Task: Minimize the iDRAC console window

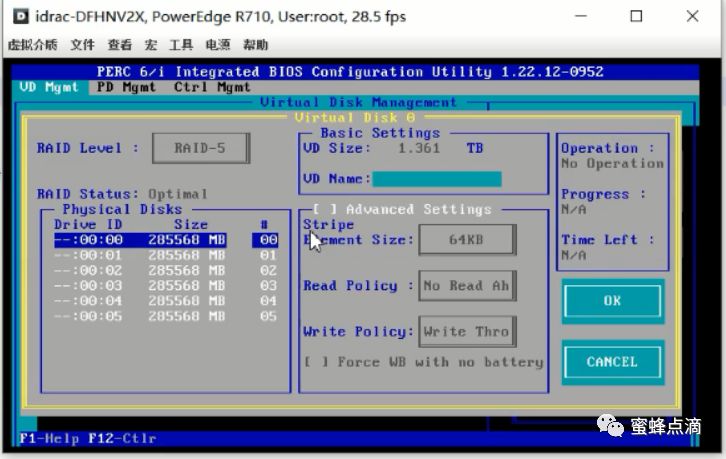Action: [581, 16]
